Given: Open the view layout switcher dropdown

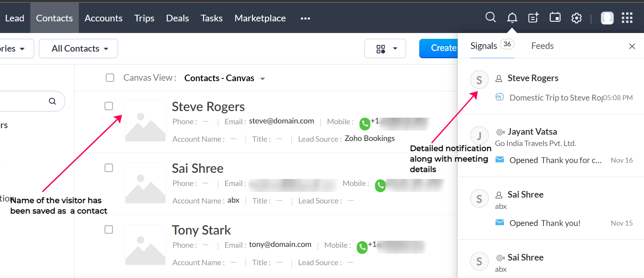Looking at the screenshot, I should click(x=385, y=49).
